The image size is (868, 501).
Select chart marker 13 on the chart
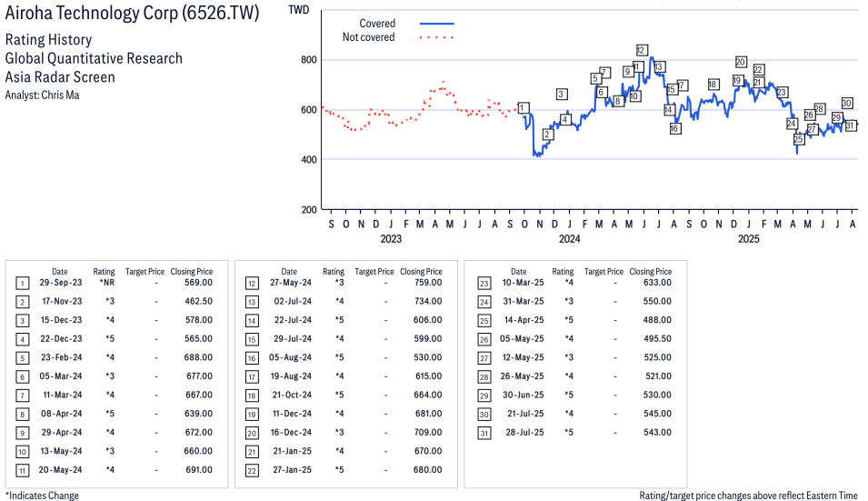[x=659, y=67]
